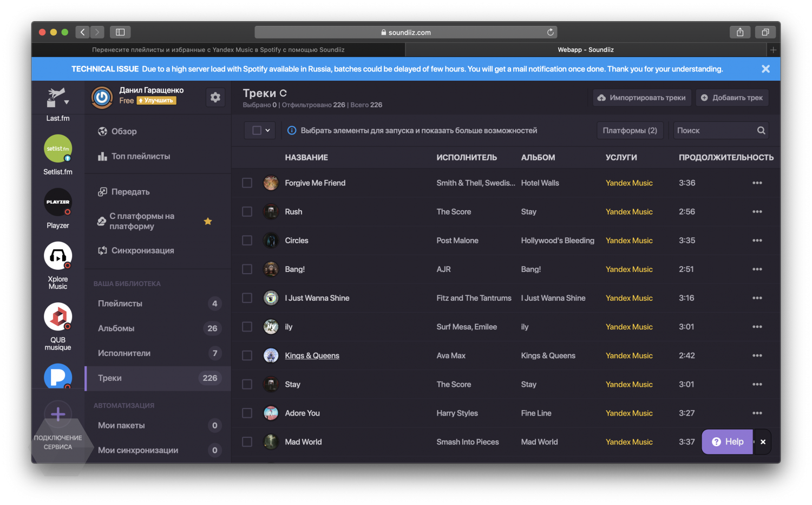The height and width of the screenshot is (505, 812).
Task: Open options menu for Adore You
Action: tap(757, 413)
